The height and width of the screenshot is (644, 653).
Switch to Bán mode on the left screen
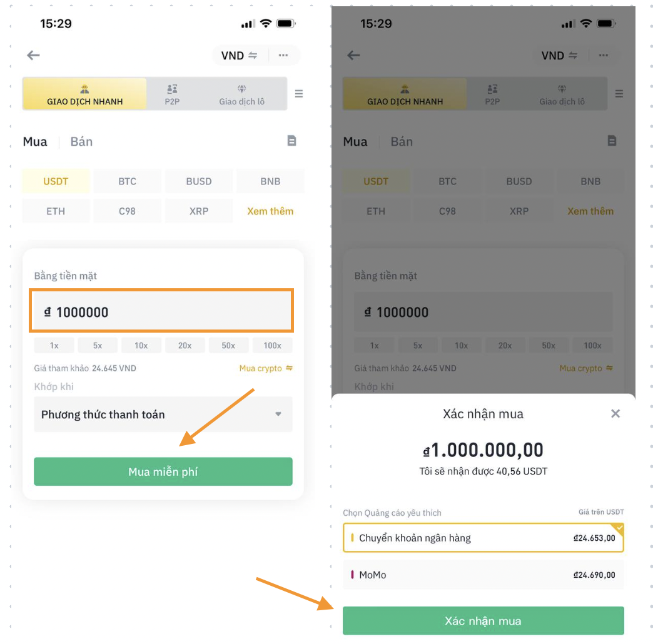[x=81, y=141]
